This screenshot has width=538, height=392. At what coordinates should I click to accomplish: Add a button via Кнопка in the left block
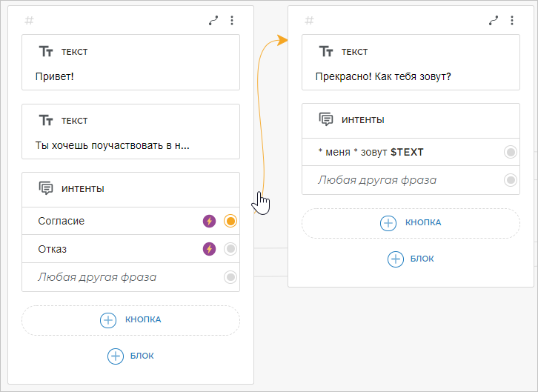130,320
